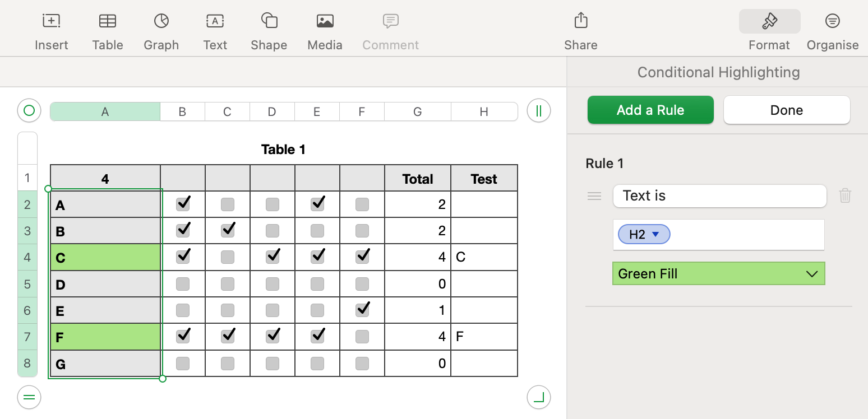Open the Green Fill style dropdown
Viewport: 868px width, 419px height.
pyautogui.click(x=718, y=274)
